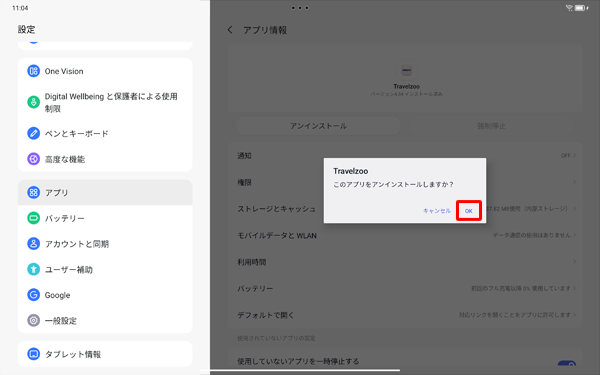Cancel the uninstall dialog via キャンセル
The height and width of the screenshot is (375, 600).
coord(437,210)
